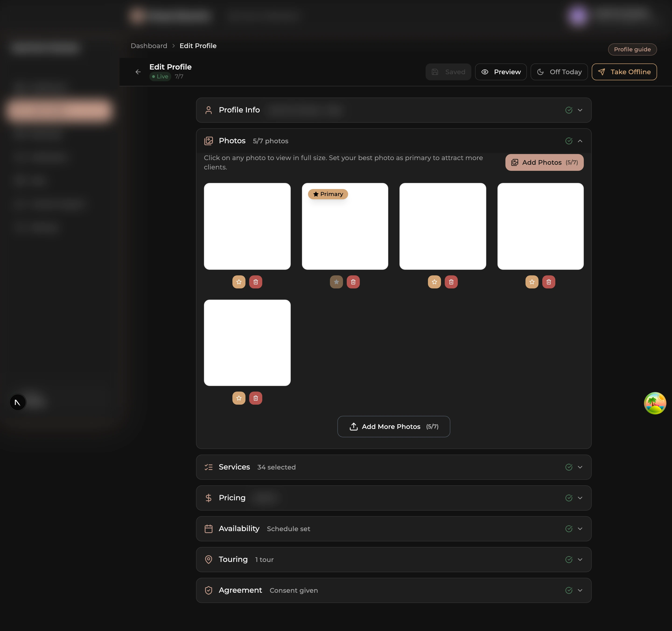Set the first photo as primary

click(239, 282)
